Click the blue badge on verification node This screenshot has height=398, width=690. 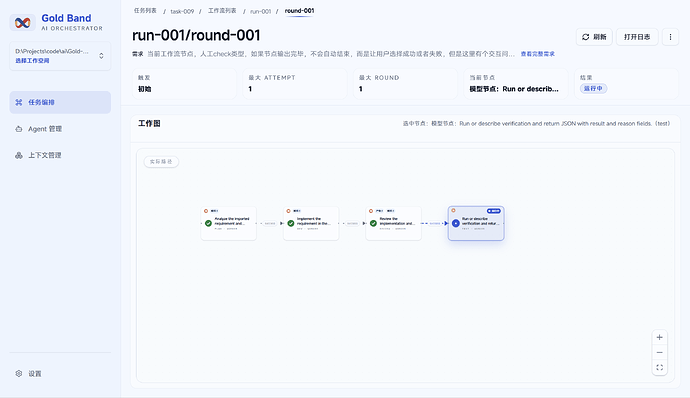tap(494, 211)
